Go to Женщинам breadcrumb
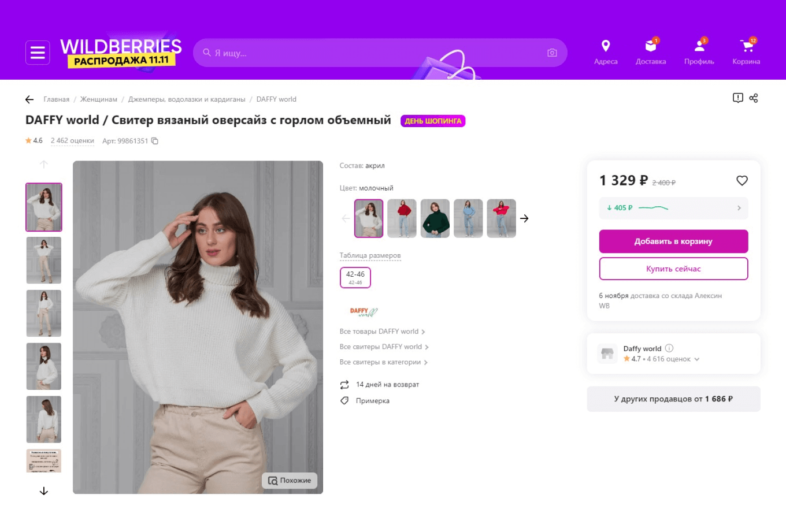 coord(98,99)
